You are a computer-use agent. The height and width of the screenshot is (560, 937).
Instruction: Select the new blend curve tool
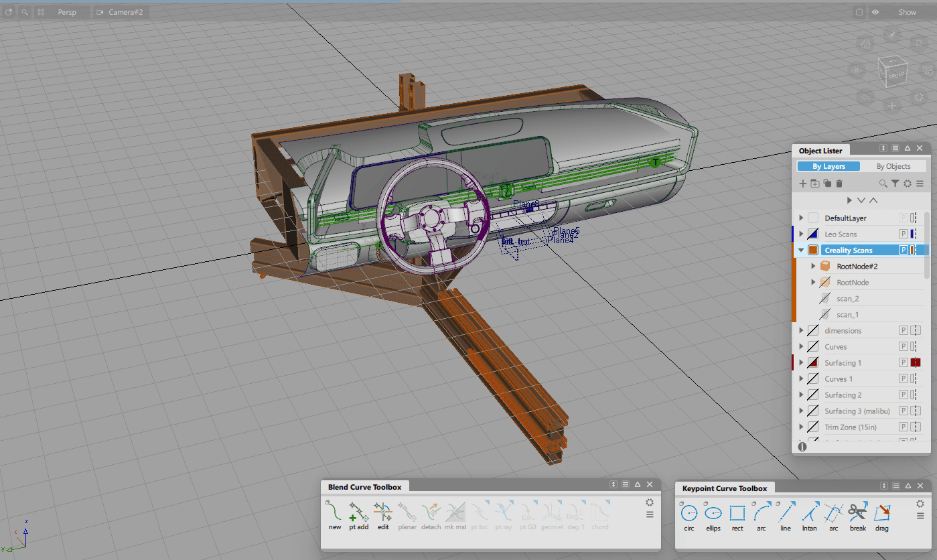334,514
